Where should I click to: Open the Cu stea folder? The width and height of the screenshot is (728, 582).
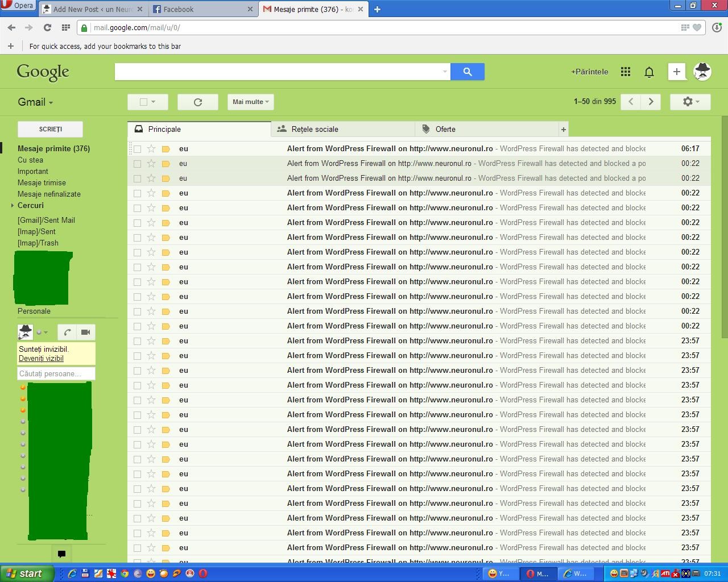click(x=30, y=160)
